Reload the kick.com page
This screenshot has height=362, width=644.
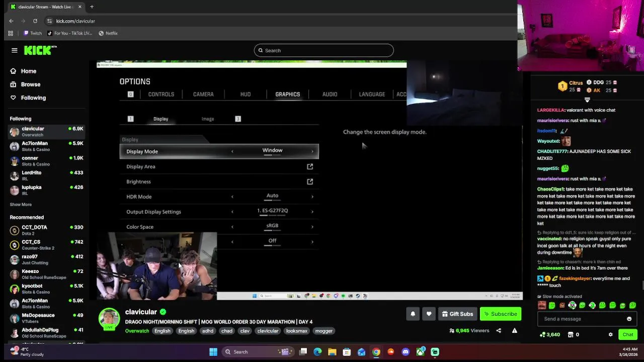click(x=35, y=21)
